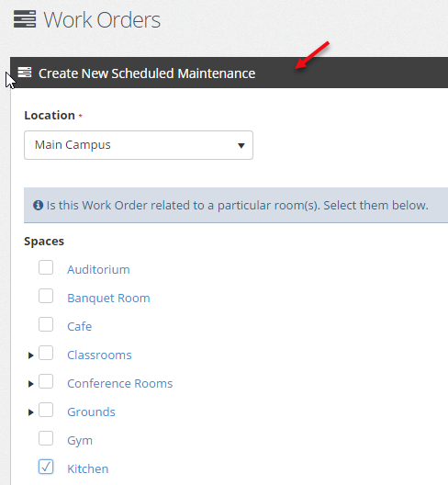Click the Work Orders header icon
The width and height of the screenshot is (448, 485).
click(x=25, y=19)
